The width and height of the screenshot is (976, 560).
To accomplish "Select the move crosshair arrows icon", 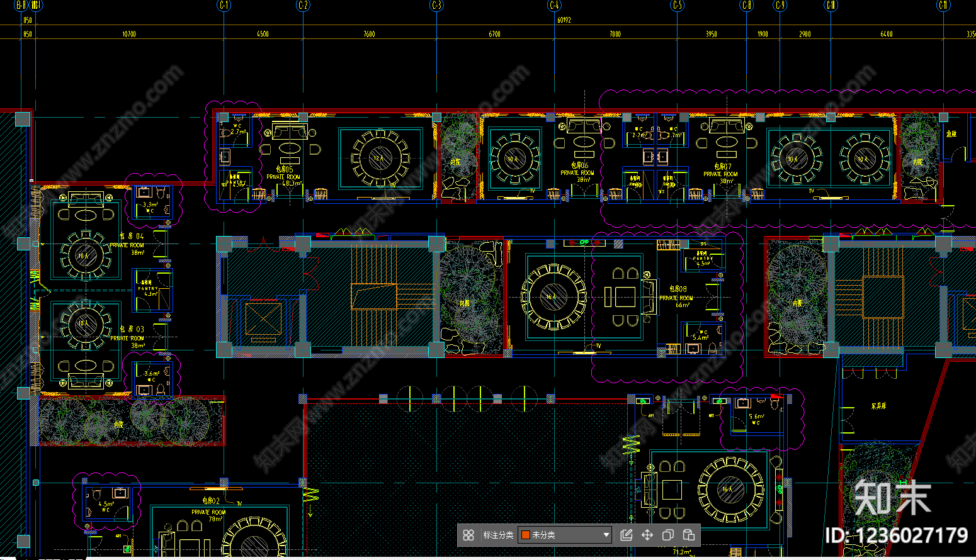I will point(647,535).
